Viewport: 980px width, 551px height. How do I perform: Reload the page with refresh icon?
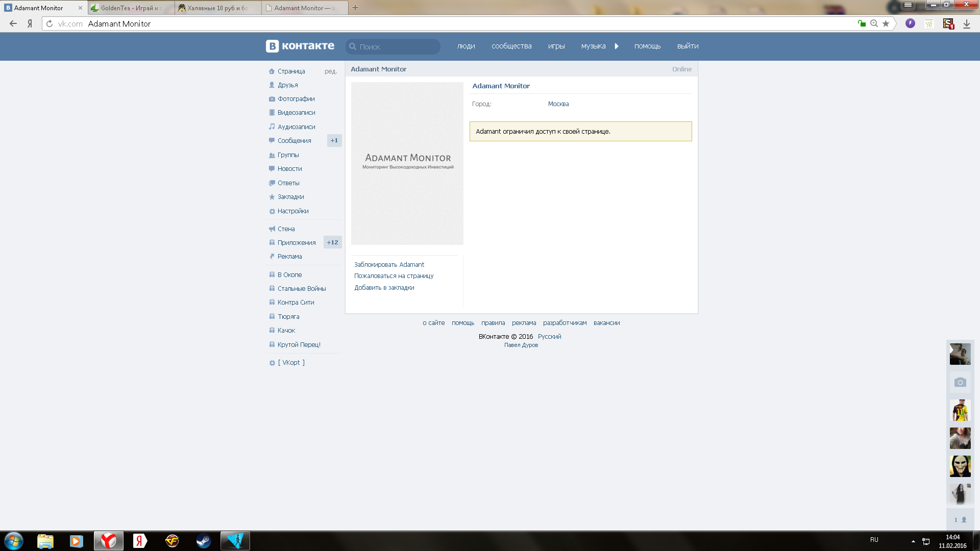tap(50, 23)
